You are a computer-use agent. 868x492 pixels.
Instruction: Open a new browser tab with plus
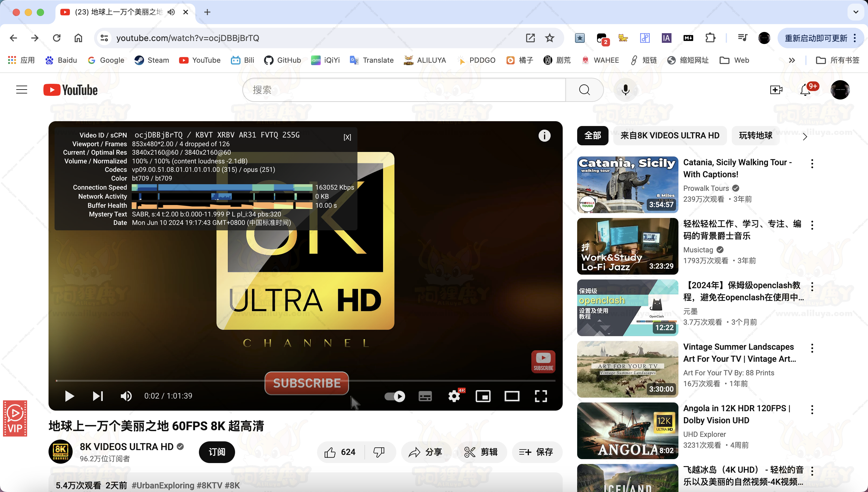[x=207, y=12]
